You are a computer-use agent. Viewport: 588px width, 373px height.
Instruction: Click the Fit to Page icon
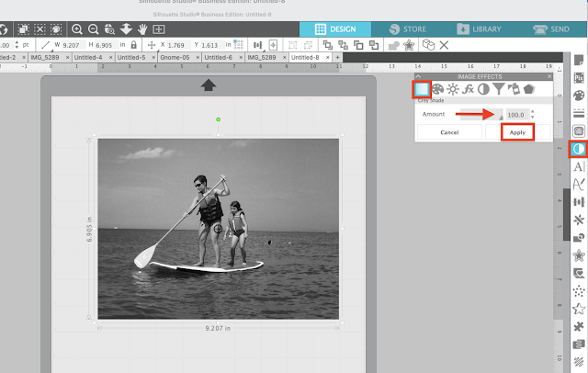click(x=159, y=29)
